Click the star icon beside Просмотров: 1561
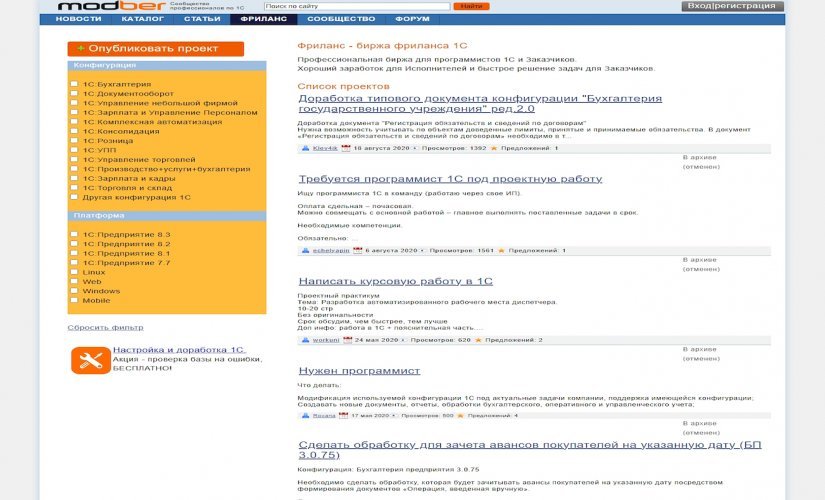This screenshot has height=500, width=825. pyautogui.click(x=501, y=251)
